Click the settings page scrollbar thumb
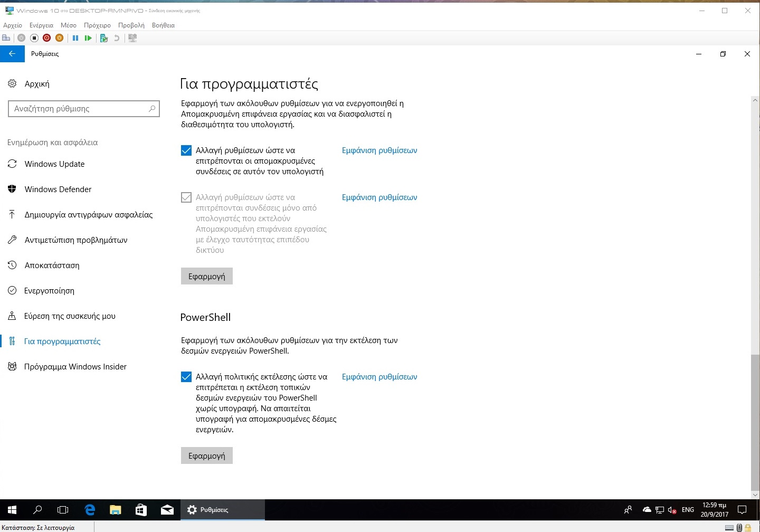The width and height of the screenshot is (760, 532). tap(755, 422)
